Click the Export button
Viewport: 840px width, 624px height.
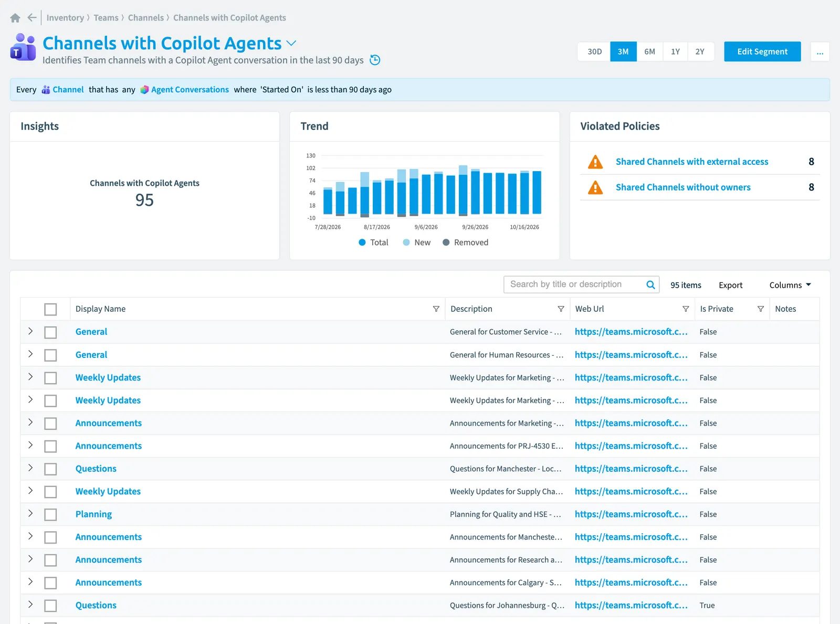click(730, 285)
